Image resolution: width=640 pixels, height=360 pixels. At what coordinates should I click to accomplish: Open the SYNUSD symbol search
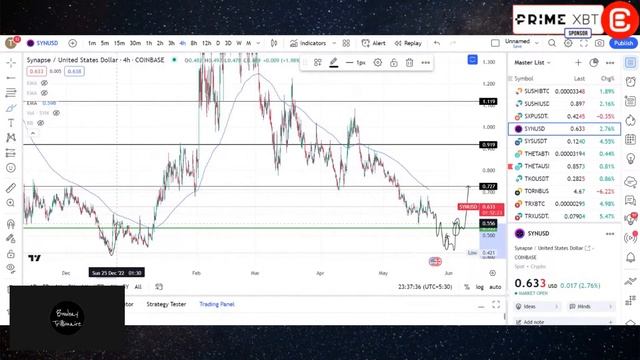click(x=43, y=43)
